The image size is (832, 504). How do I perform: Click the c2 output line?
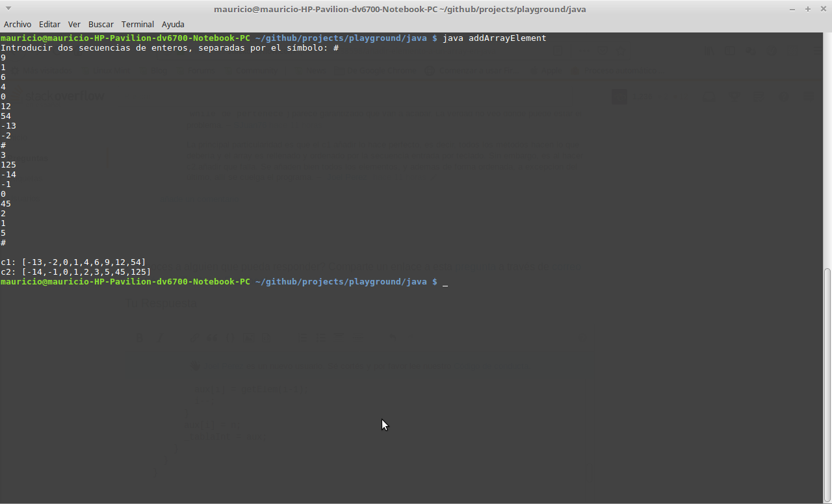pyautogui.click(x=76, y=272)
